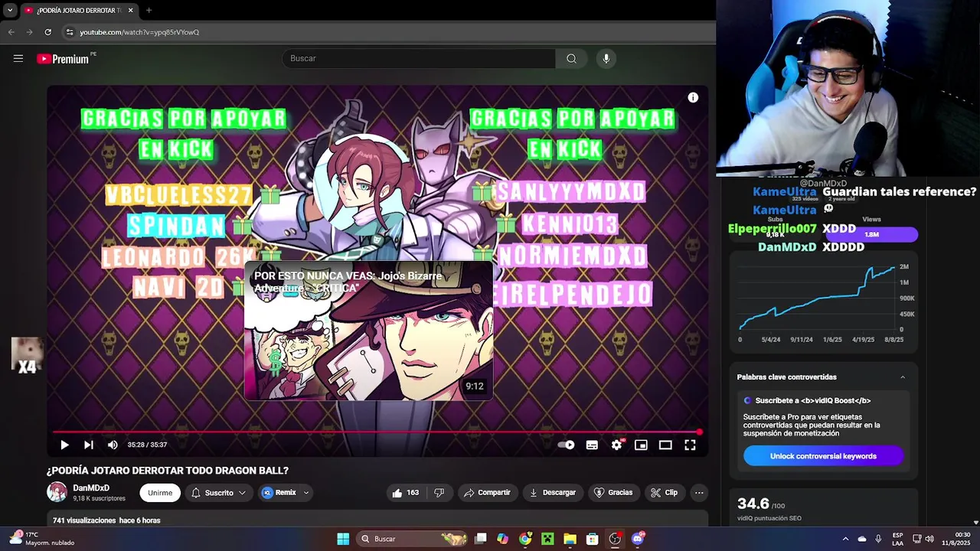Click the video progress bar
Viewport: 980px width, 551px height.
(x=376, y=432)
